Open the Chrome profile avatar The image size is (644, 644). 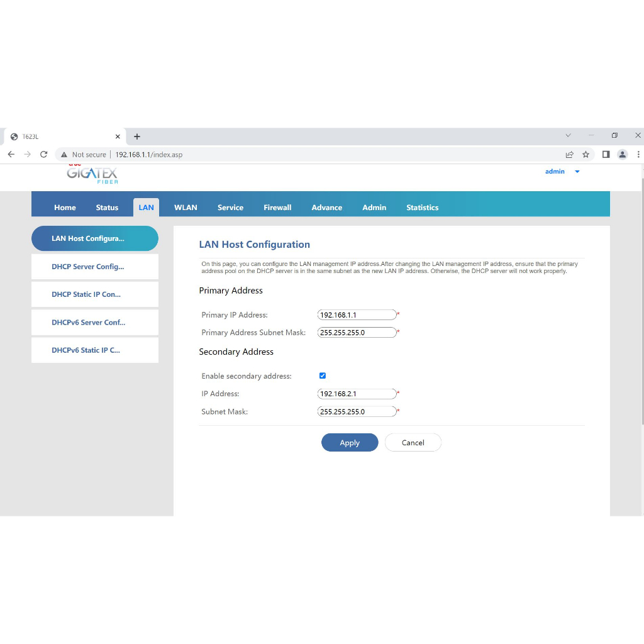coord(622,154)
